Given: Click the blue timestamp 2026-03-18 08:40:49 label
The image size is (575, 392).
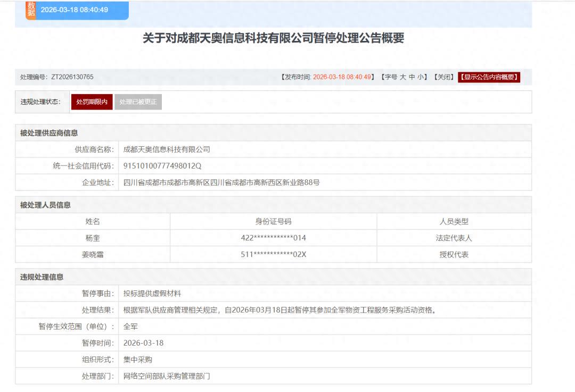Looking at the screenshot, I should point(75,10).
